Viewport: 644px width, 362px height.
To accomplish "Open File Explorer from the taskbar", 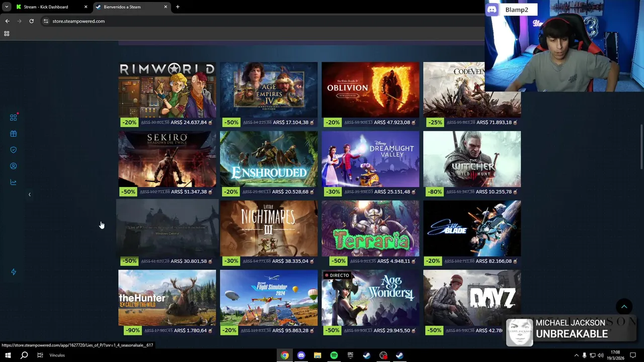I will pyautogui.click(x=317, y=355).
